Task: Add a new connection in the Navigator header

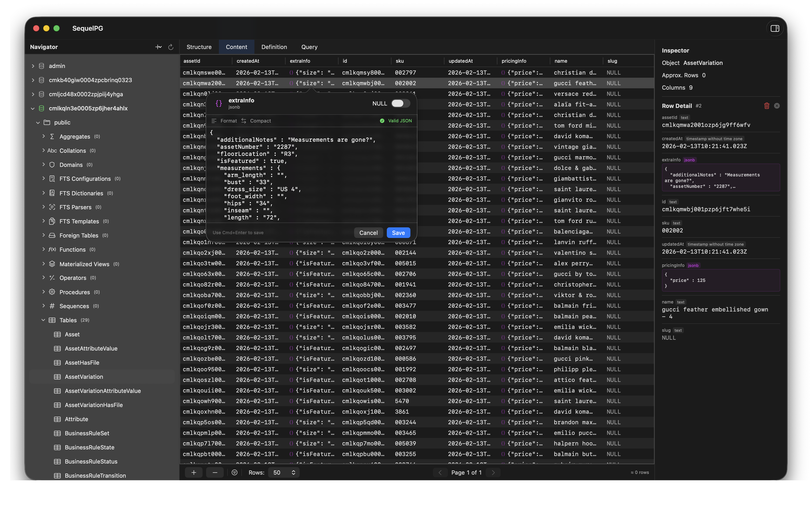Action: point(158,47)
